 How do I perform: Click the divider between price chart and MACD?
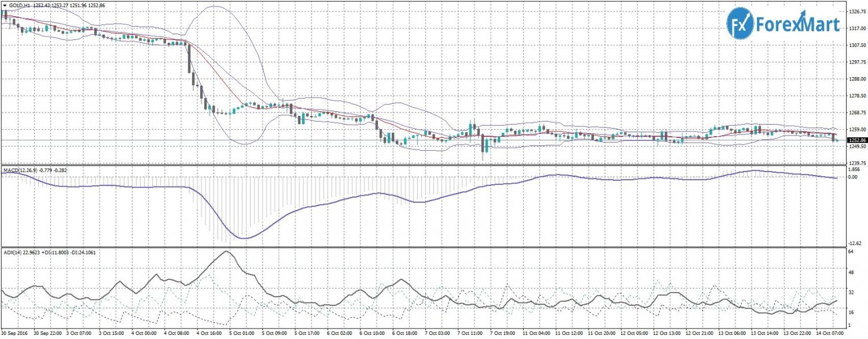click(422, 166)
